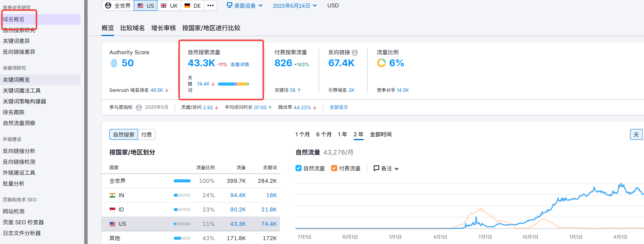The height and width of the screenshot is (244, 644).
Task: Switch to the 付费 toggle option
Action: (x=147, y=134)
